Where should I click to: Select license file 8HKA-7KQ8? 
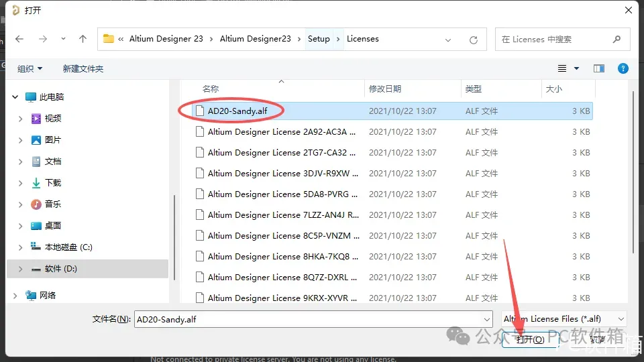(x=392, y=257)
